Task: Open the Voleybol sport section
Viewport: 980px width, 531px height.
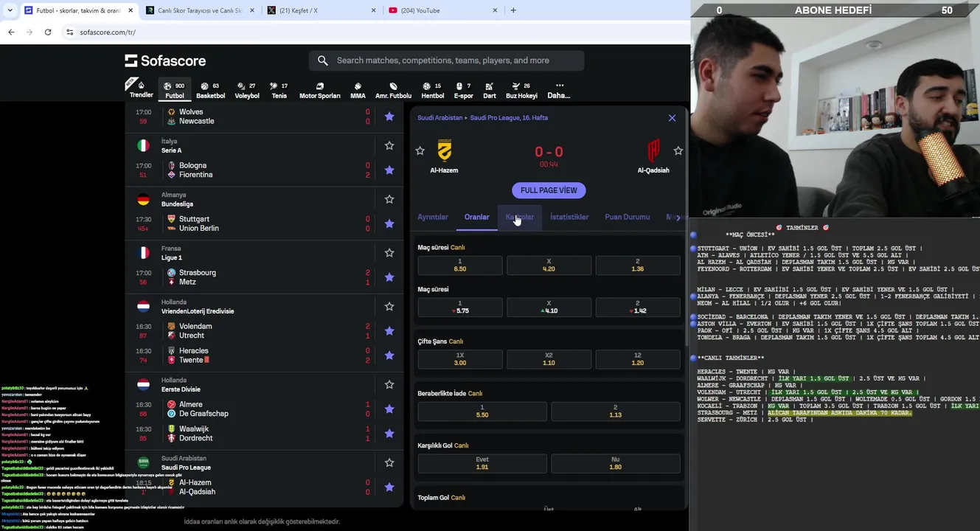Action: point(247,89)
